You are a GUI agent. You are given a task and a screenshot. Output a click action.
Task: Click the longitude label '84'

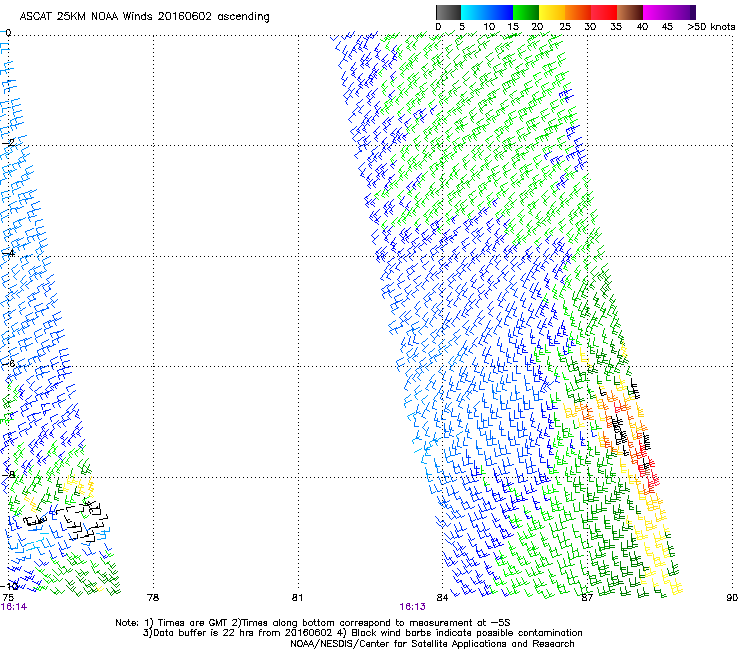(442, 598)
